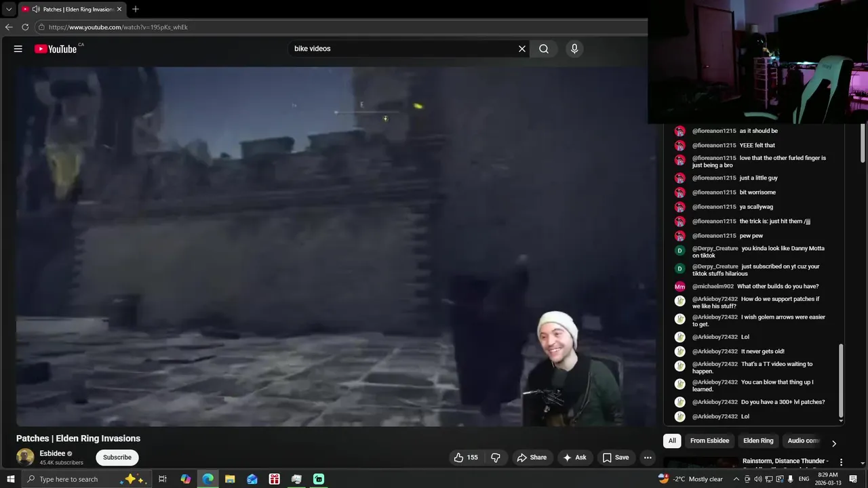Image resolution: width=868 pixels, height=488 pixels.
Task: Show more chips with right arrow
Action: pos(833,443)
